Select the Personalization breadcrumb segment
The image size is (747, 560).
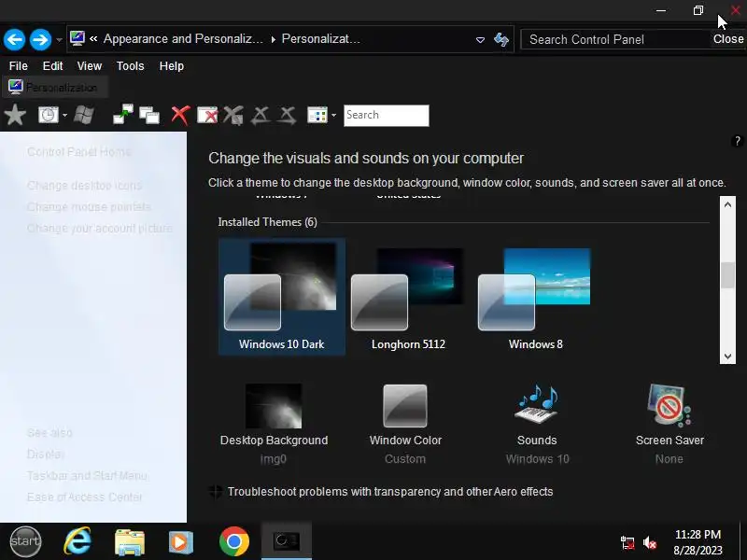pos(320,39)
